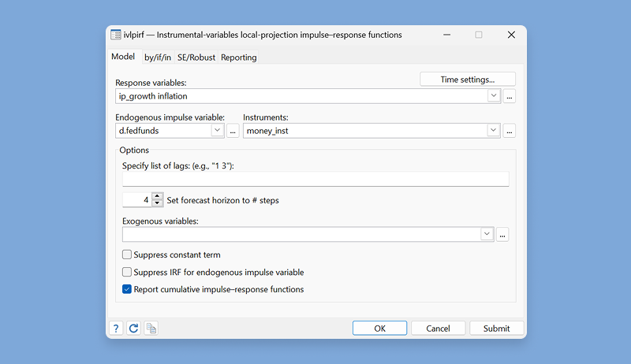This screenshot has width=631, height=364.
Task: Click ellipsis button beside Exogenous variables
Action: [x=502, y=234]
